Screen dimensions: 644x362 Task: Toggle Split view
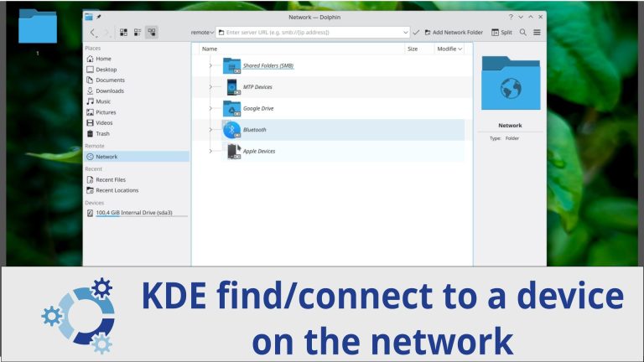(x=502, y=33)
